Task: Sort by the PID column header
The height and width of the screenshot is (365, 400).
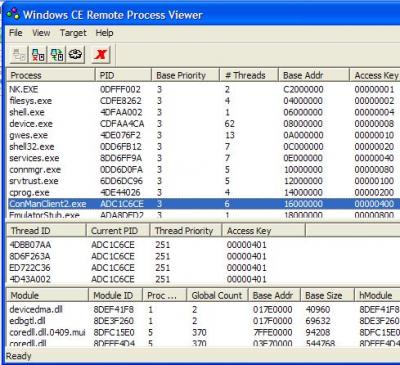Action: click(124, 75)
